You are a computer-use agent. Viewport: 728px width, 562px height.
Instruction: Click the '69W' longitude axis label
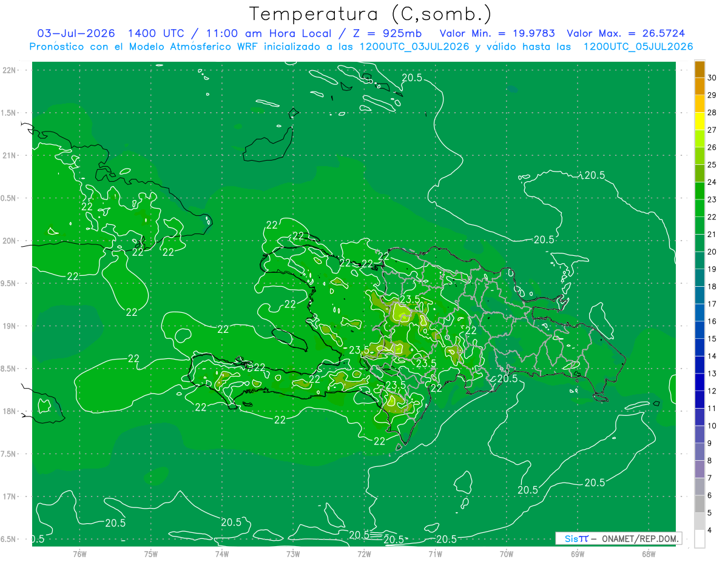tap(578, 554)
